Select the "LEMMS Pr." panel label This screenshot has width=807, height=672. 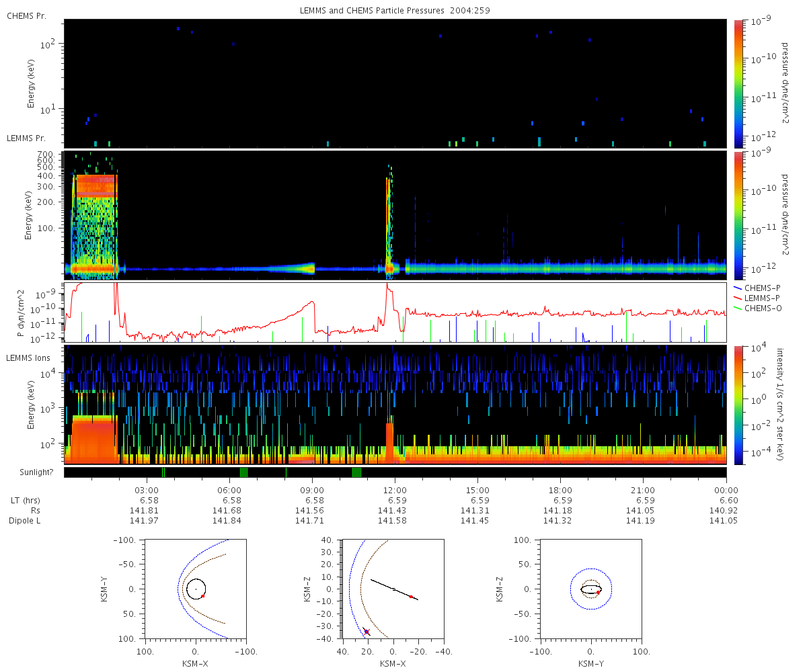point(26,138)
